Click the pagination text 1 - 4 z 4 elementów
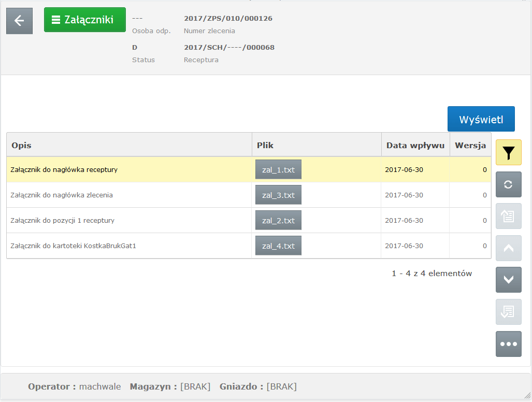Screen dimensions: 532x402 [x=432, y=274]
